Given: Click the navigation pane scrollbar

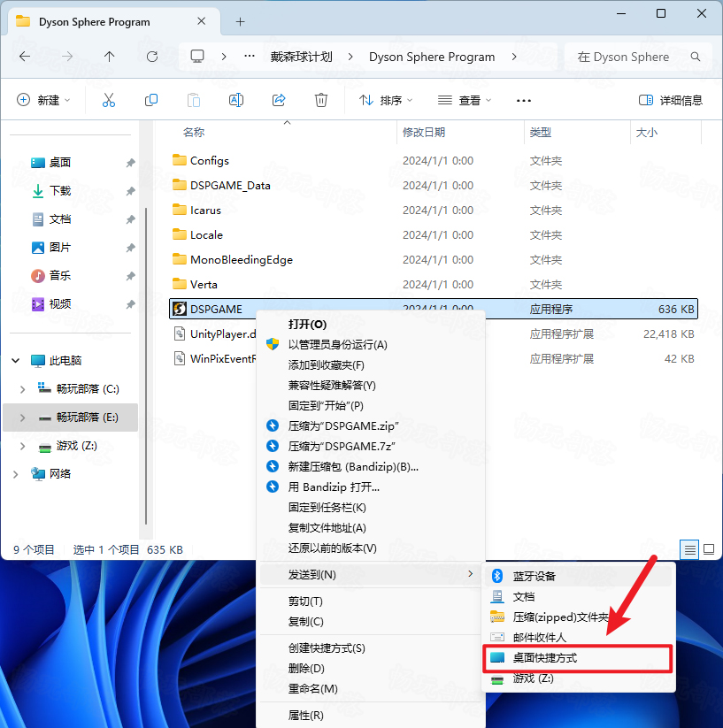Looking at the screenshot, I should (x=146, y=366).
